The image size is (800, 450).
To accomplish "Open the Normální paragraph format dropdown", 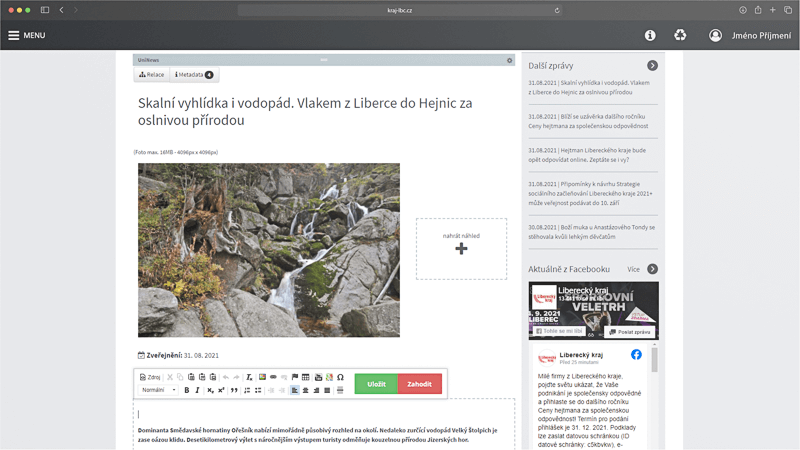I will pos(158,390).
